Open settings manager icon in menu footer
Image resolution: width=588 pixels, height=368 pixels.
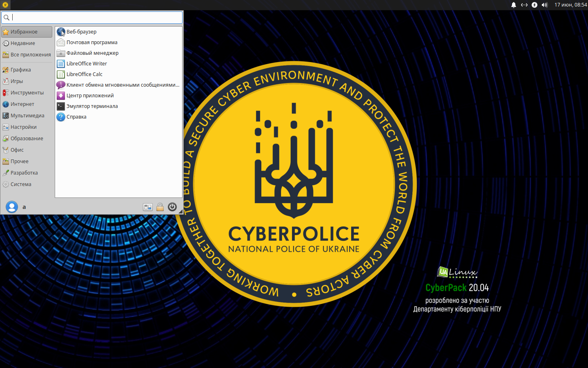[x=148, y=207]
